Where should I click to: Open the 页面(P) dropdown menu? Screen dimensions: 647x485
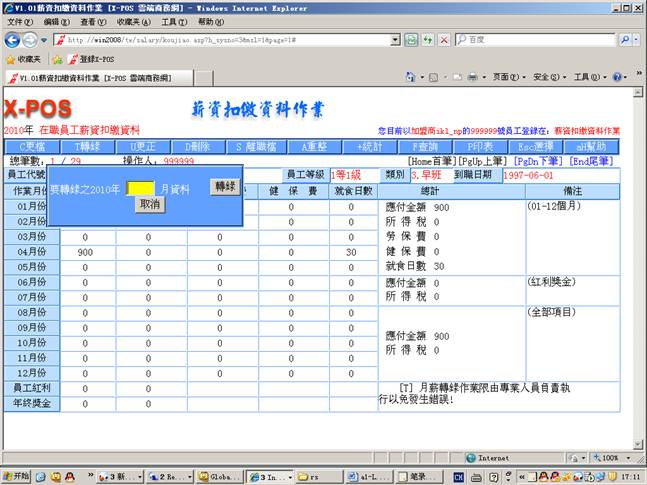point(508,77)
